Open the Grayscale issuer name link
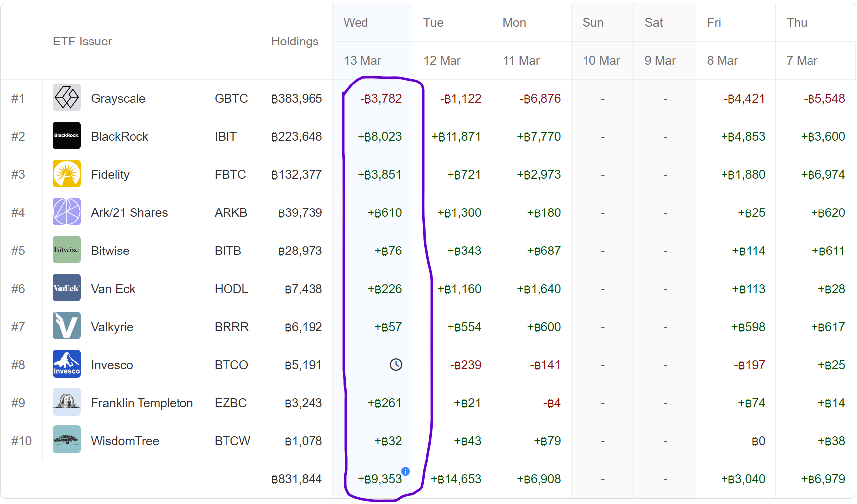The width and height of the screenshot is (857, 504). click(118, 99)
